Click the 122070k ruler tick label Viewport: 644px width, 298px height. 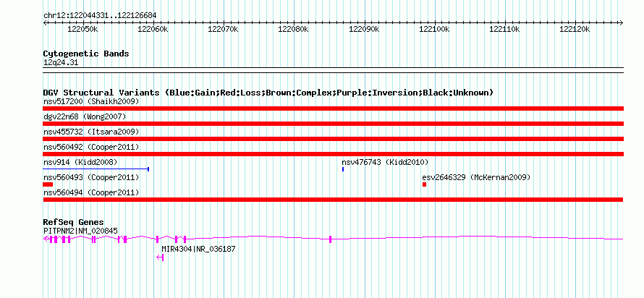click(x=223, y=30)
